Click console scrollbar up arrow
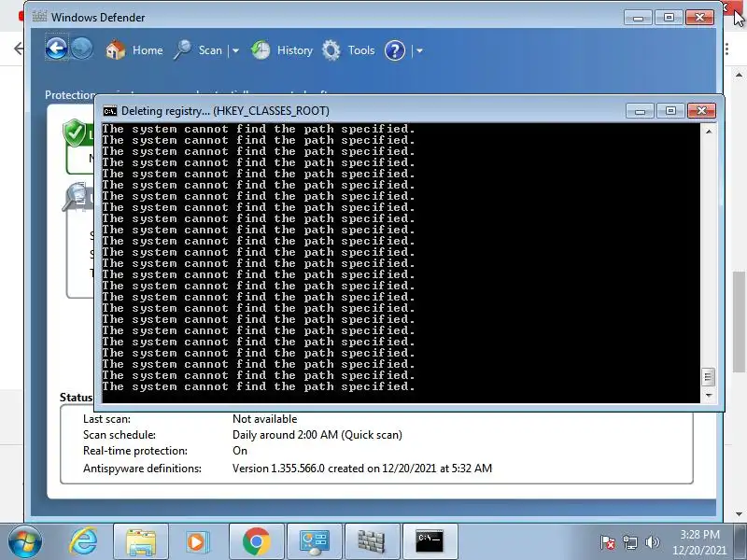Viewport: 747px width, 560px height. pyautogui.click(x=709, y=131)
